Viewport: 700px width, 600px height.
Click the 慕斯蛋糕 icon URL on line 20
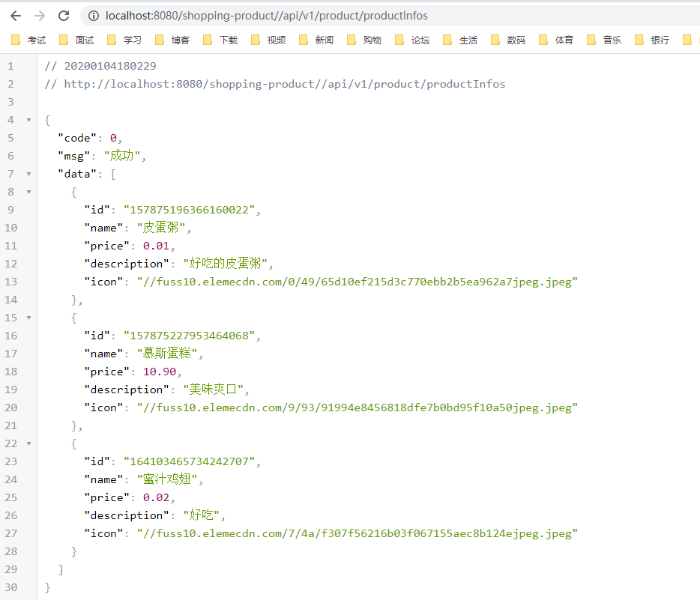(357, 407)
